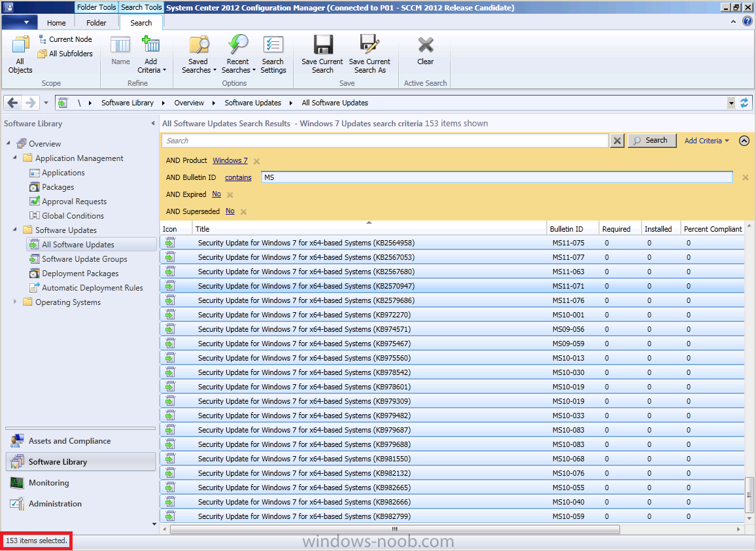Image resolution: width=756 pixels, height=551 pixels.
Task: Select All Subfolders scope option
Action: [x=65, y=54]
